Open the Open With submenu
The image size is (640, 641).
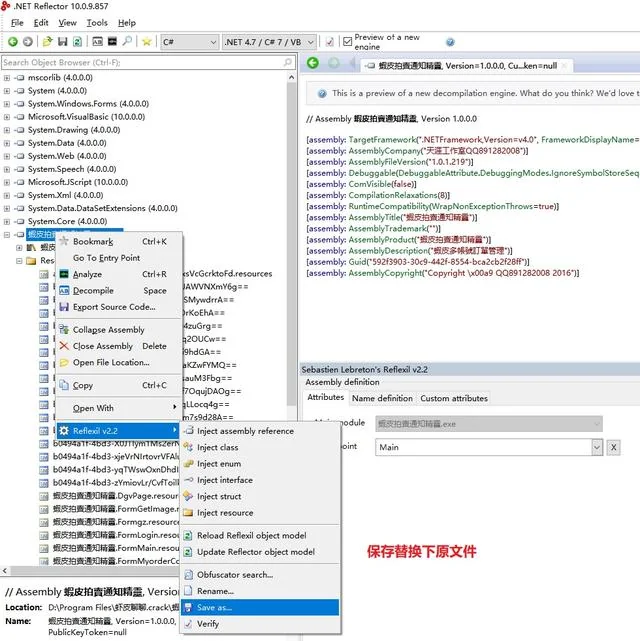click(119, 408)
